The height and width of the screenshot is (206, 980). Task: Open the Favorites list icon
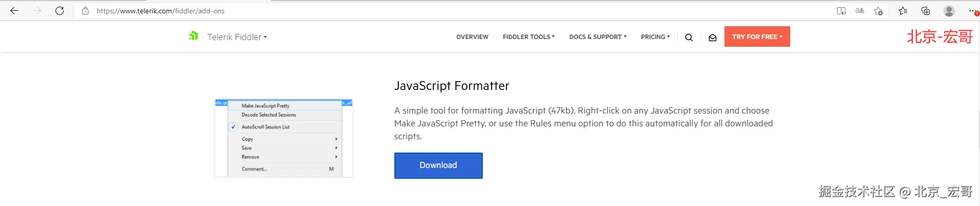pyautogui.click(x=903, y=11)
